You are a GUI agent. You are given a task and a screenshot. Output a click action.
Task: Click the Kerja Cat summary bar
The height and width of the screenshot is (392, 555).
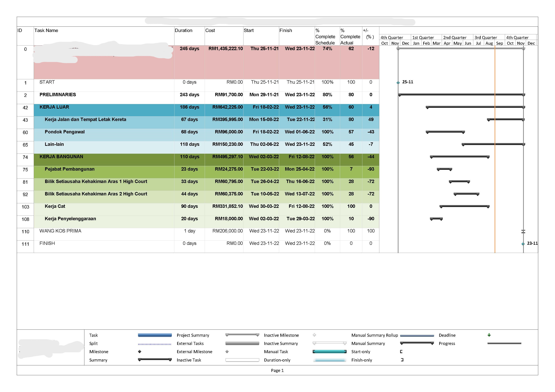pyautogui.click(x=465, y=207)
